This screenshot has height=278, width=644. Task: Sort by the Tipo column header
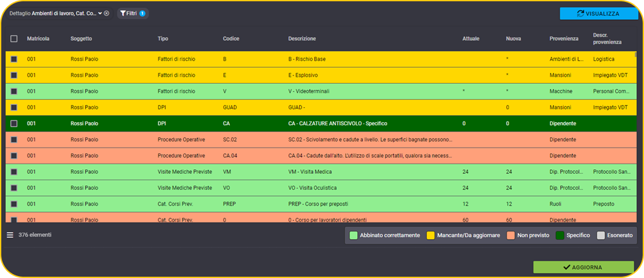163,38
